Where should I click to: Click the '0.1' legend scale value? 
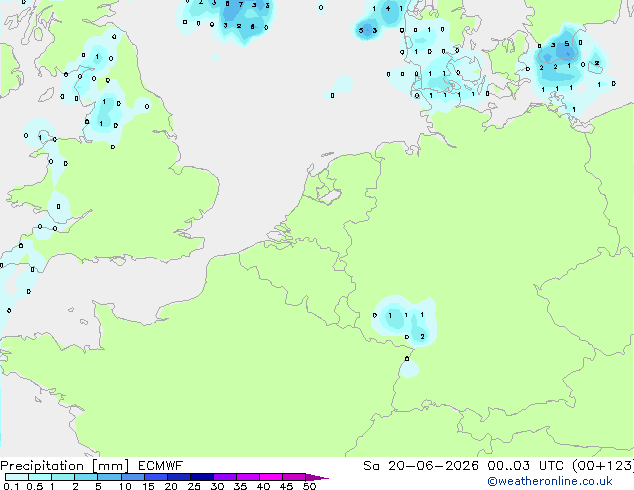pyautogui.click(x=12, y=486)
